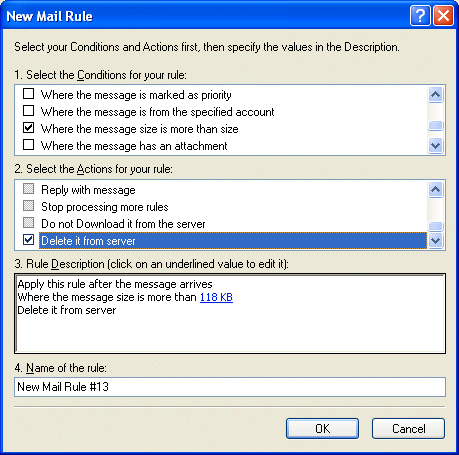
Task: Check 'message is from the specified account'
Action: coord(28,111)
